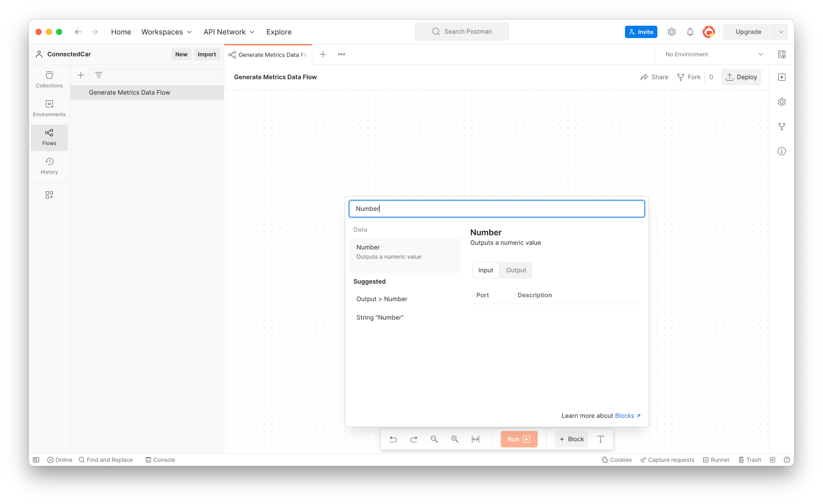The height and width of the screenshot is (504, 823).
Task: Click the sidebar flow filter field
Action: pos(155,75)
